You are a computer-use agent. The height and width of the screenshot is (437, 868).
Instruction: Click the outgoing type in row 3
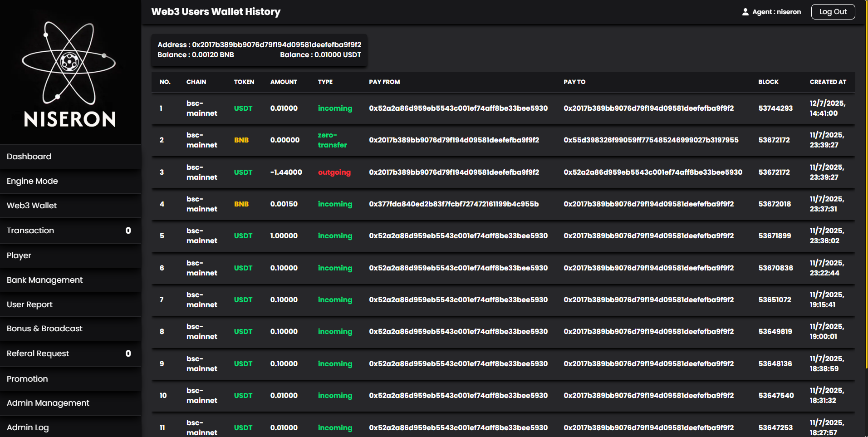334,172
